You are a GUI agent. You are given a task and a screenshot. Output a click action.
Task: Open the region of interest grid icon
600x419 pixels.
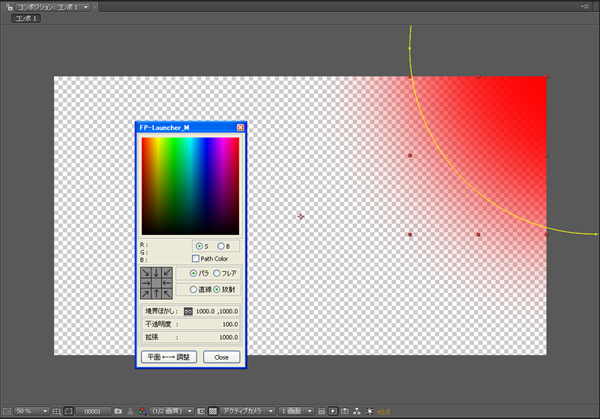point(57,411)
